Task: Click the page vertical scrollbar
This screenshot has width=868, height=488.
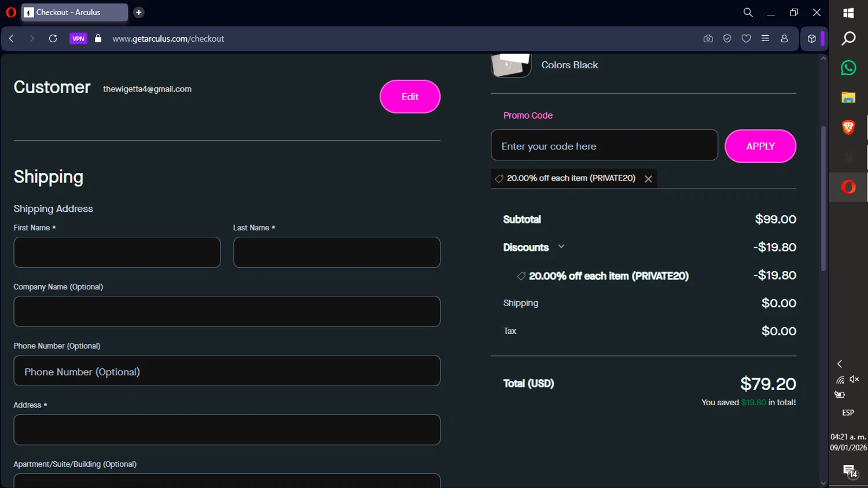Action: point(823,199)
